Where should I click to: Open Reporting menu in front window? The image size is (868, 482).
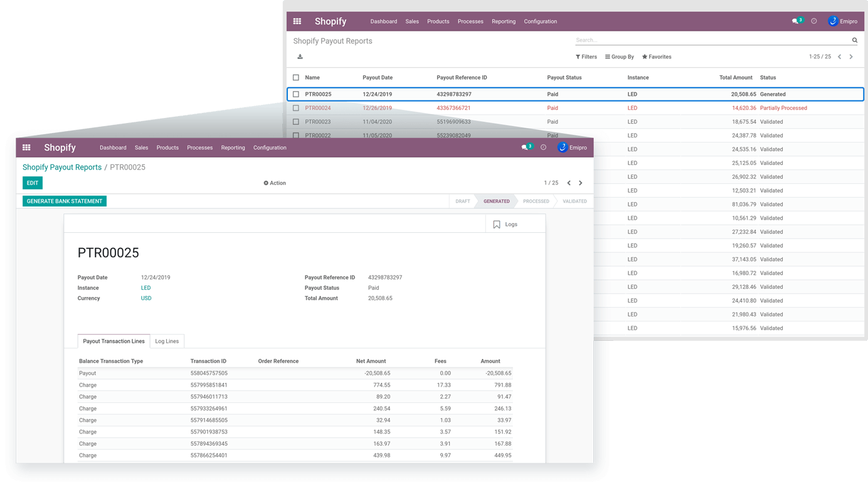233,147
